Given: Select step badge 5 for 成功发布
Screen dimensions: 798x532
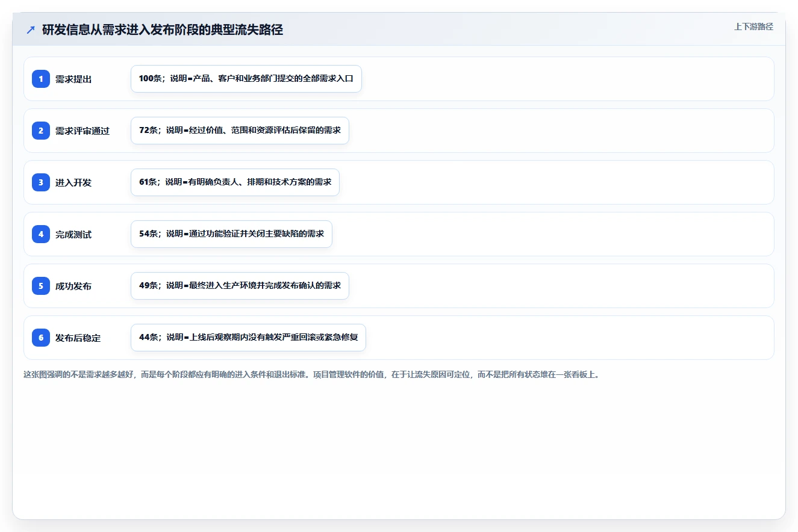Looking at the screenshot, I should click(x=41, y=286).
